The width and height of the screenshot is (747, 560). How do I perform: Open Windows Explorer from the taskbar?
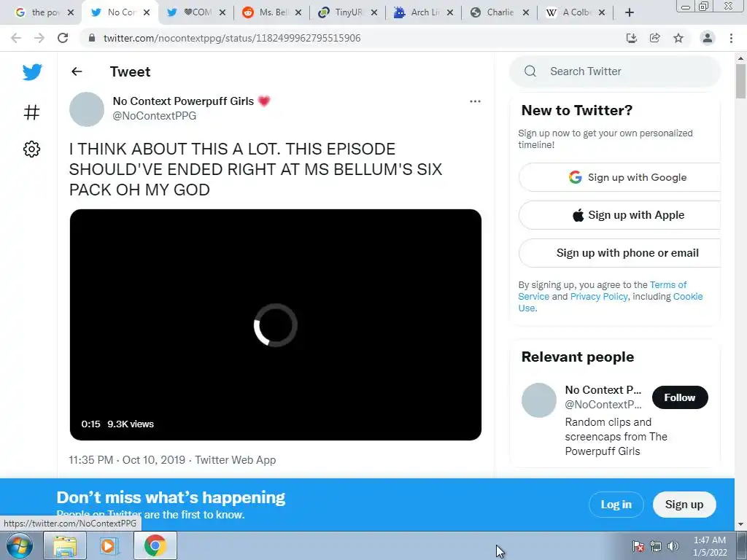65,545
